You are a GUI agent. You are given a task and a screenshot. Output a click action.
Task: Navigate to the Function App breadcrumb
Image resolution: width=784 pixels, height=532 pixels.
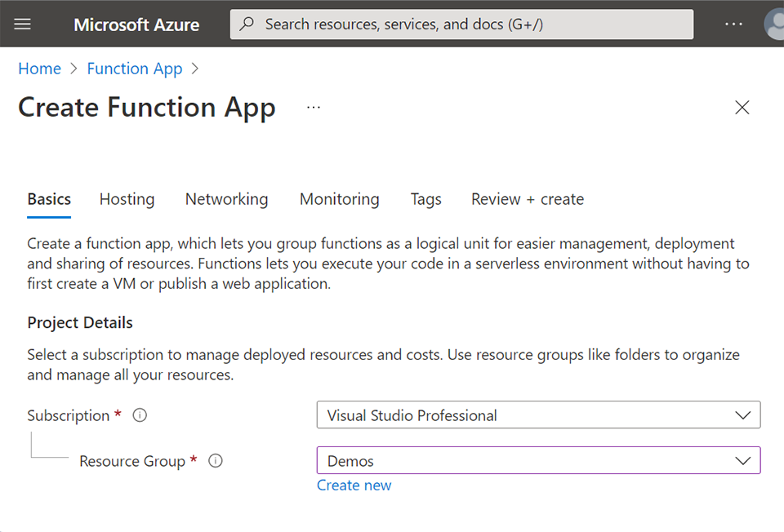coord(135,69)
